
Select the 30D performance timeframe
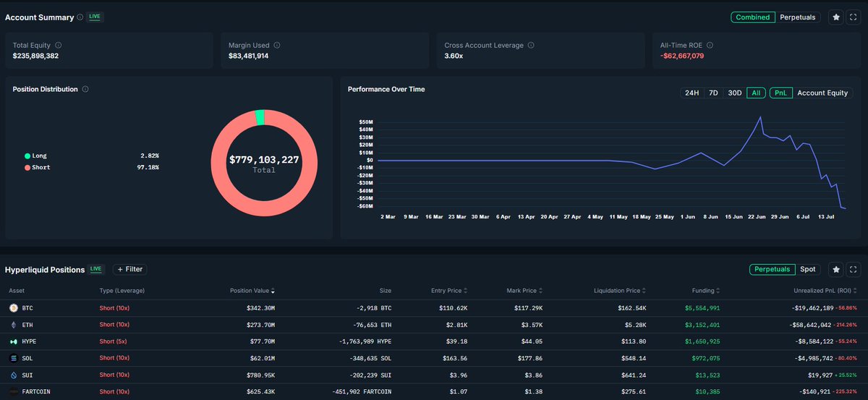pyautogui.click(x=735, y=93)
